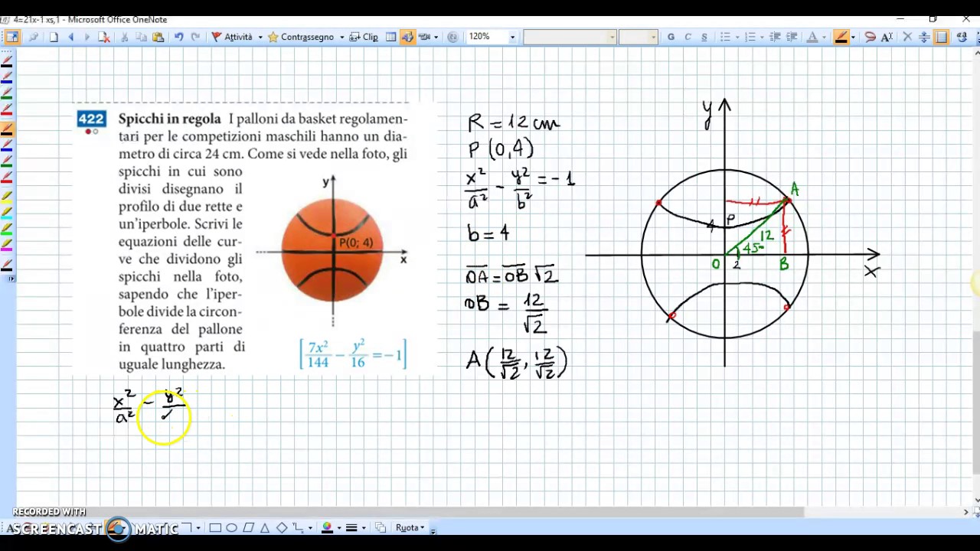Select the red lasso selection tool

click(870, 37)
